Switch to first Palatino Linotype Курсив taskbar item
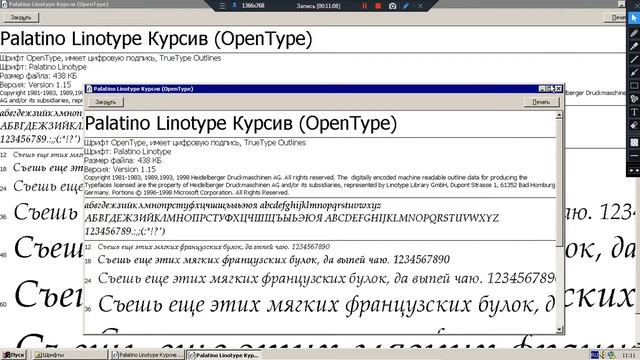640x360 pixels. pyautogui.click(x=147, y=355)
